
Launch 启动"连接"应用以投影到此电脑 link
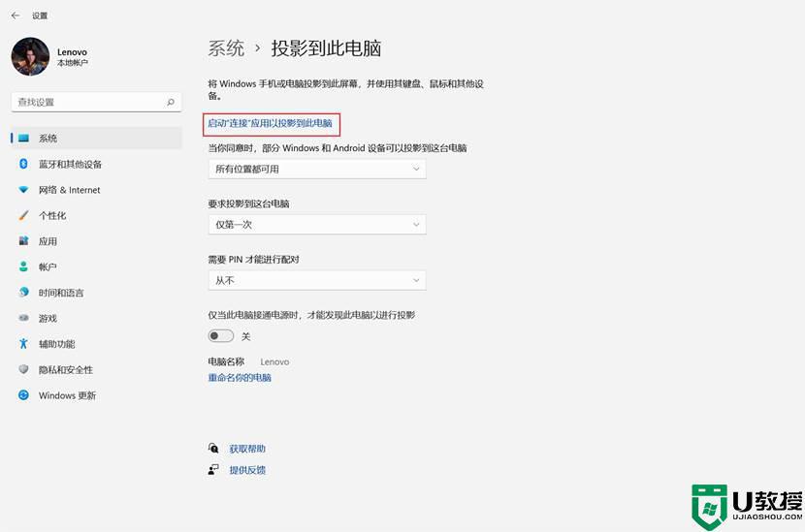pyautogui.click(x=270, y=123)
